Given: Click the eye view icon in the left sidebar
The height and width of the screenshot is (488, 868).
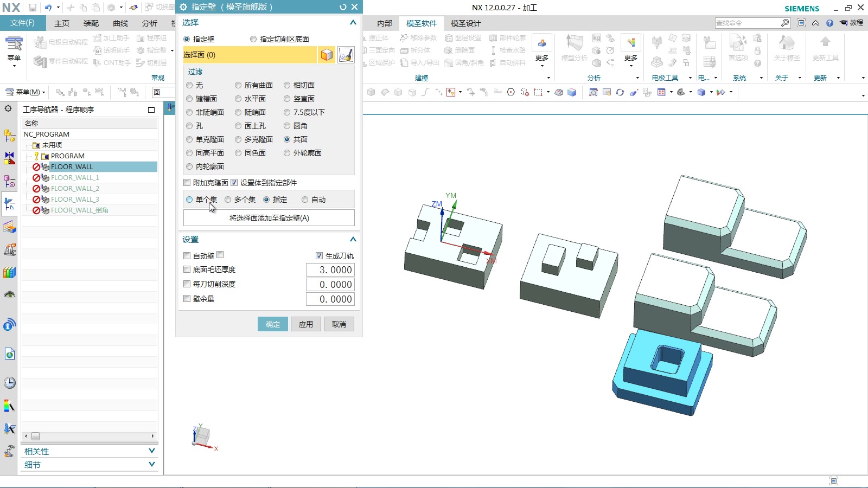Looking at the screenshot, I should click(x=9, y=294).
